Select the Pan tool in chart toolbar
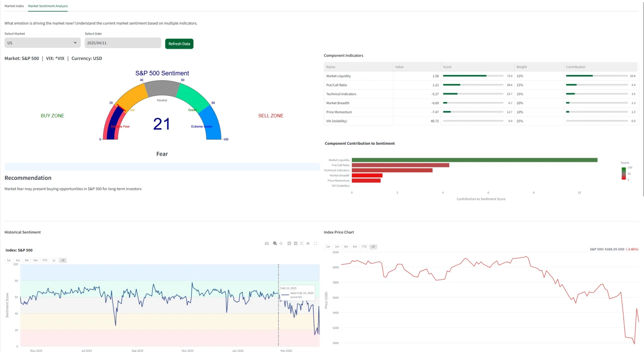Image resolution: width=644 pixels, height=352 pixels. 281,244
